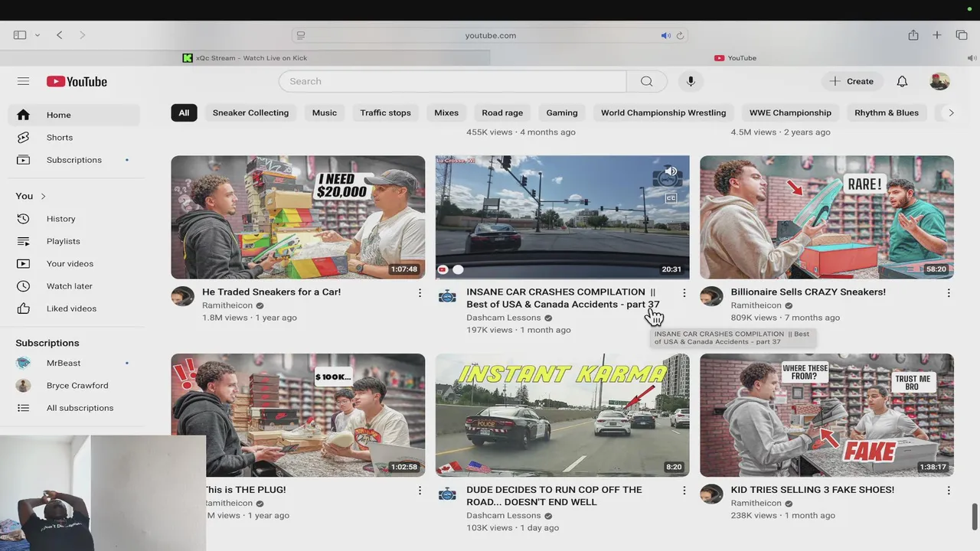Switch to the YouTube browser tab
The height and width of the screenshot is (551, 980).
click(735, 58)
